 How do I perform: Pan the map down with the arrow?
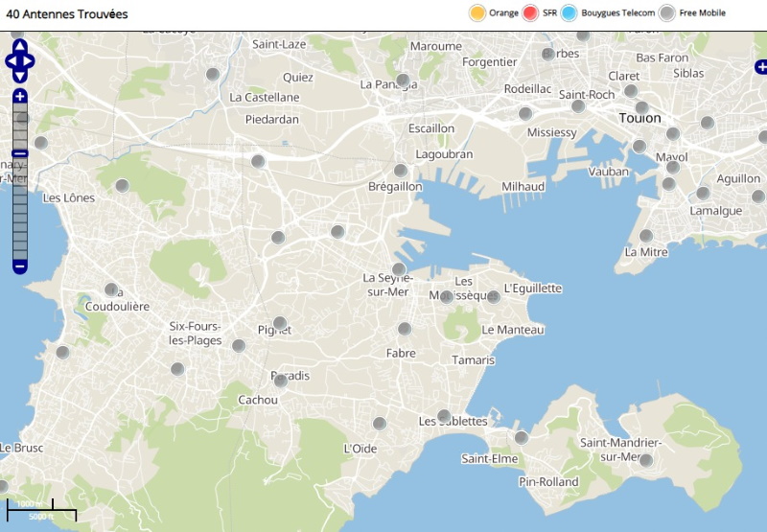(20, 77)
